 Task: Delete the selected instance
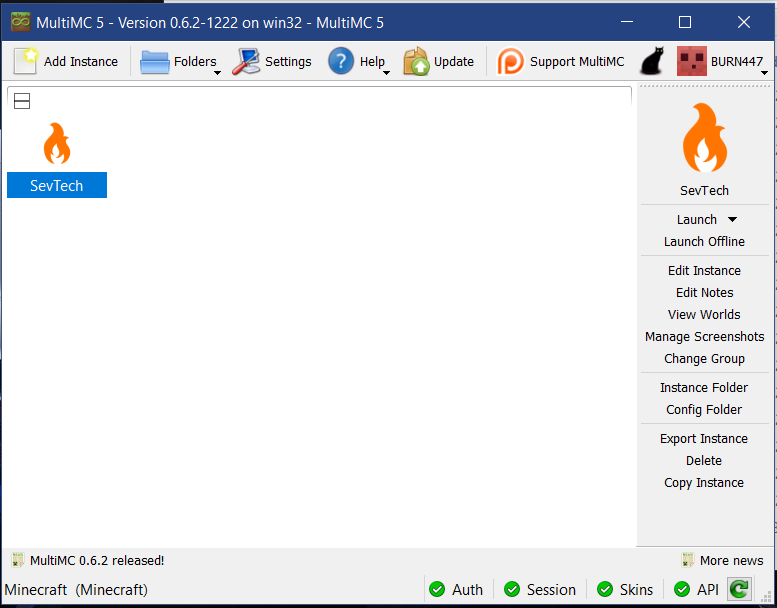tap(704, 460)
